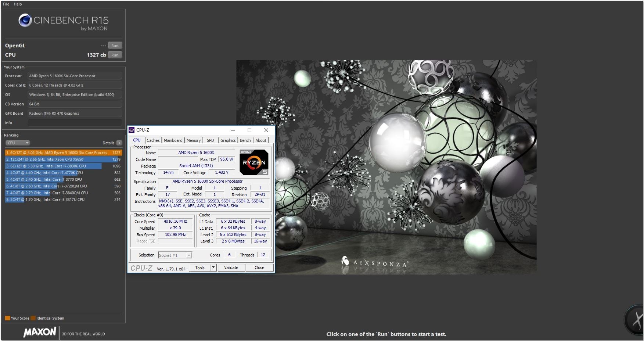This screenshot has width=644, height=341.
Task: Open the Socket #1 selection dropdown
Action: [x=188, y=255]
